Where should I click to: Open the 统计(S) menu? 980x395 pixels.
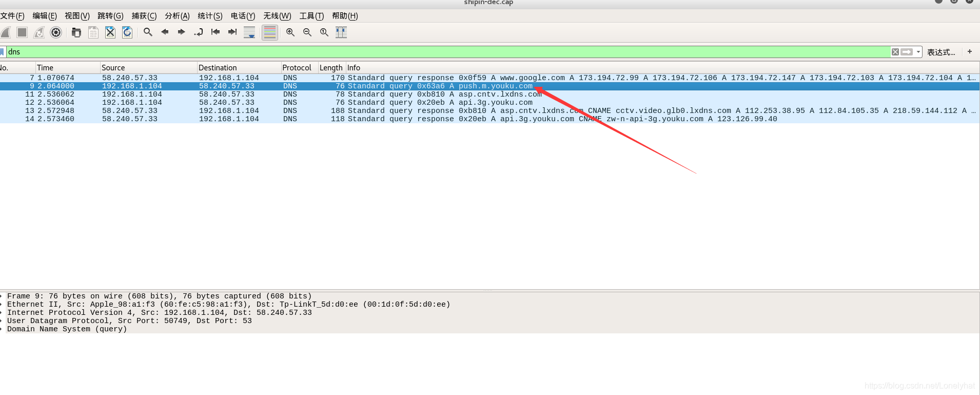(x=210, y=16)
